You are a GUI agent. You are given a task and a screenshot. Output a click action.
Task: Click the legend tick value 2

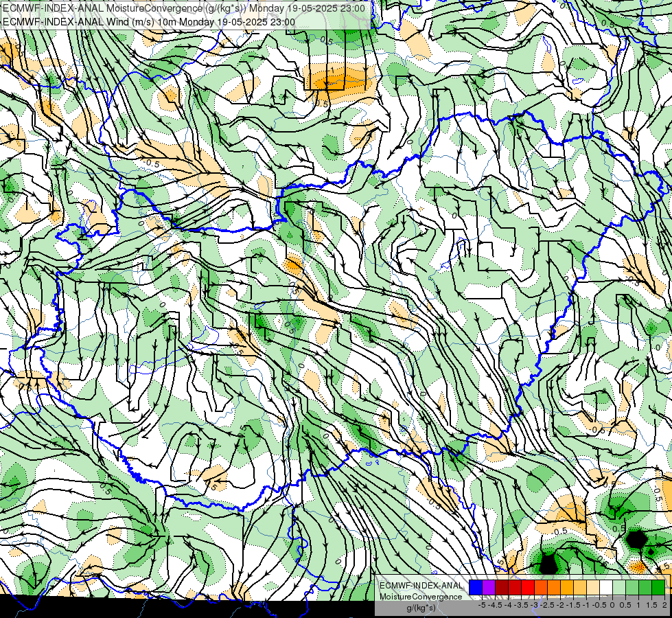click(664, 605)
